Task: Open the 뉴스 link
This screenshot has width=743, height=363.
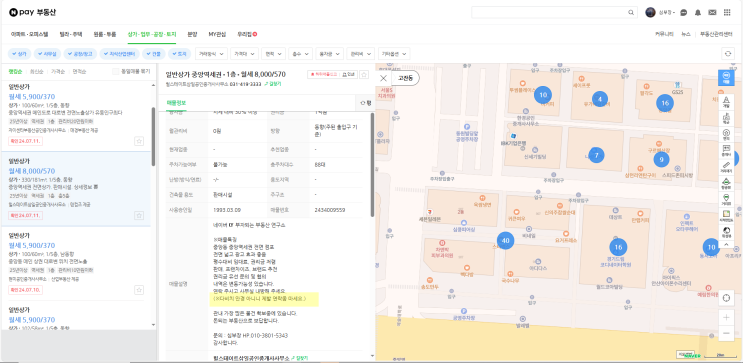Action: (686, 34)
